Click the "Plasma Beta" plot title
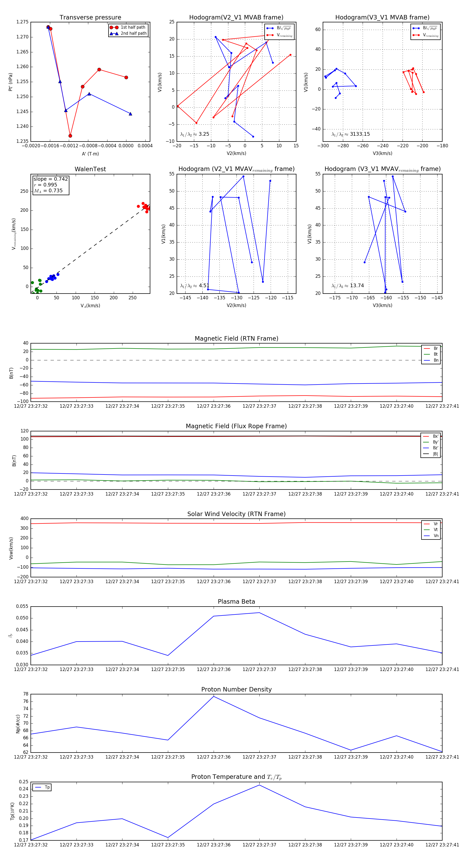The width and height of the screenshot is (473, 868). (x=236, y=602)
